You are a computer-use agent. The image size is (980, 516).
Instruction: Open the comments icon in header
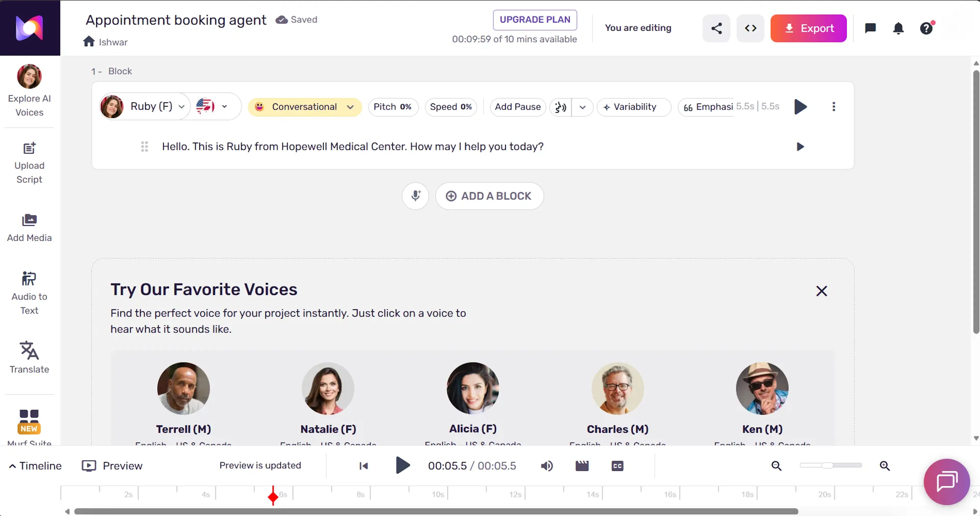[x=871, y=28]
